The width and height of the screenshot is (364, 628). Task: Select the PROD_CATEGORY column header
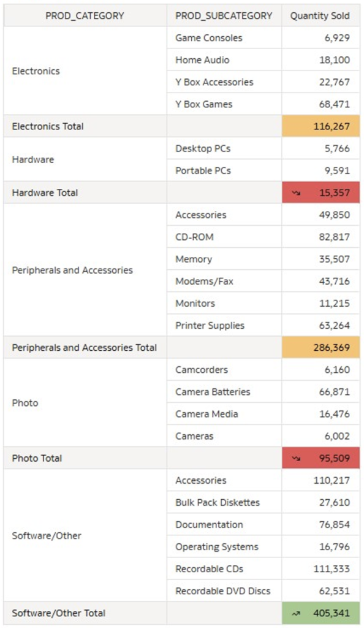[x=85, y=15]
